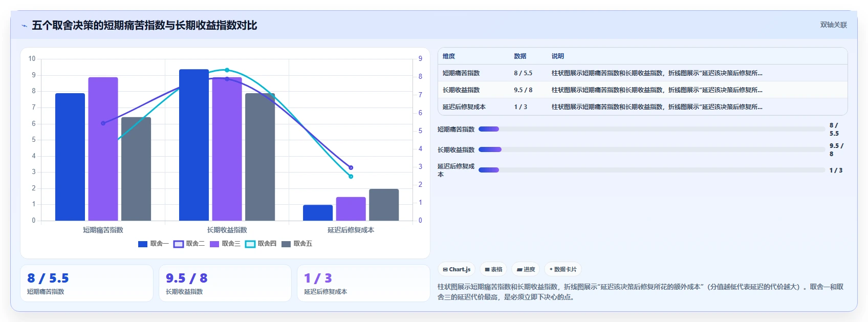Click the 表格 chip
The width and height of the screenshot is (868, 322).
(x=493, y=269)
